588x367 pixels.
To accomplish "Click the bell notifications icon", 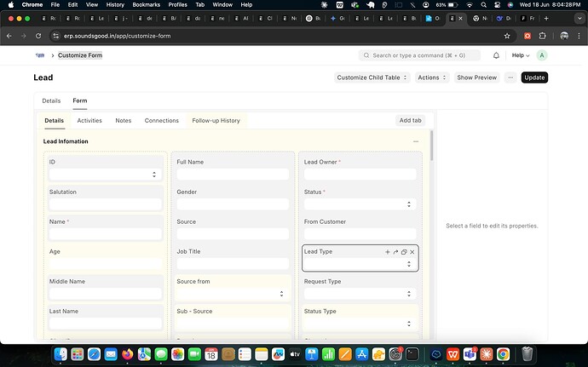I will tap(496, 55).
